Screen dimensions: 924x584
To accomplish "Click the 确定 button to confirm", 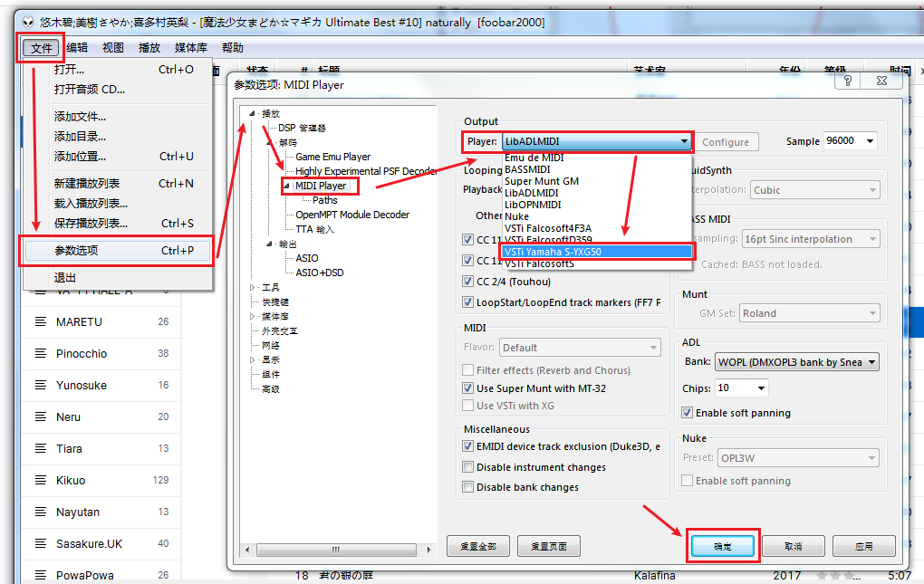I will (x=722, y=547).
